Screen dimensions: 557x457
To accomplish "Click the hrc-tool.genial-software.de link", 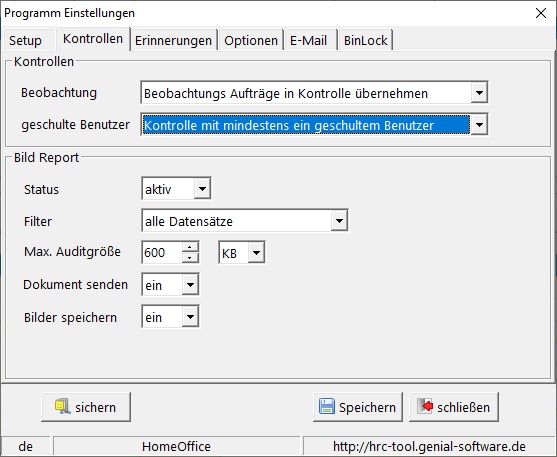I will click(x=429, y=446).
